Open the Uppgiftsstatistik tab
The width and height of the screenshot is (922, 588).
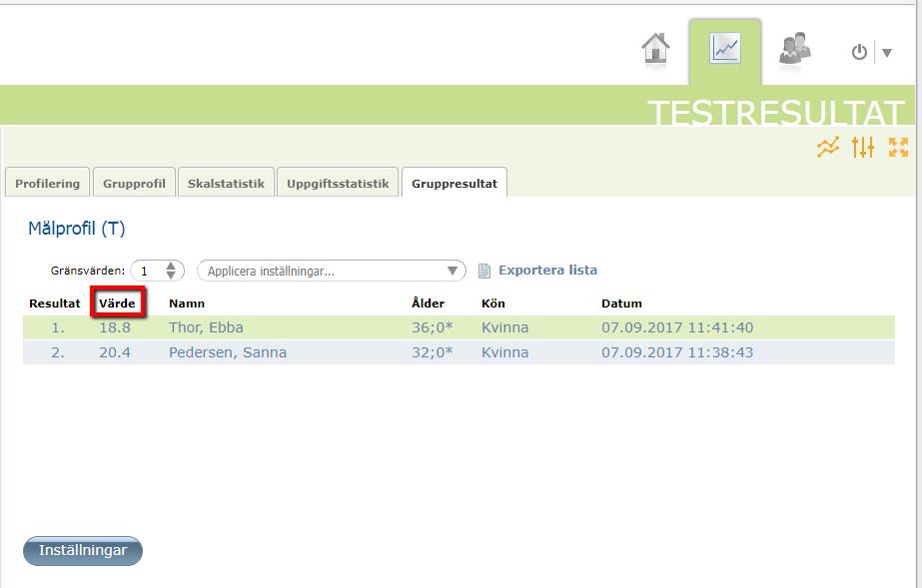(338, 183)
